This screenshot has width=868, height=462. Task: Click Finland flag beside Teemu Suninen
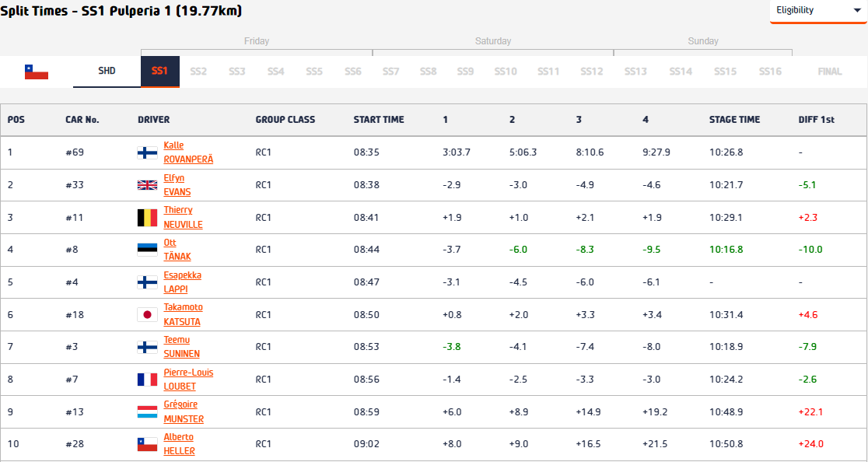[x=147, y=347]
